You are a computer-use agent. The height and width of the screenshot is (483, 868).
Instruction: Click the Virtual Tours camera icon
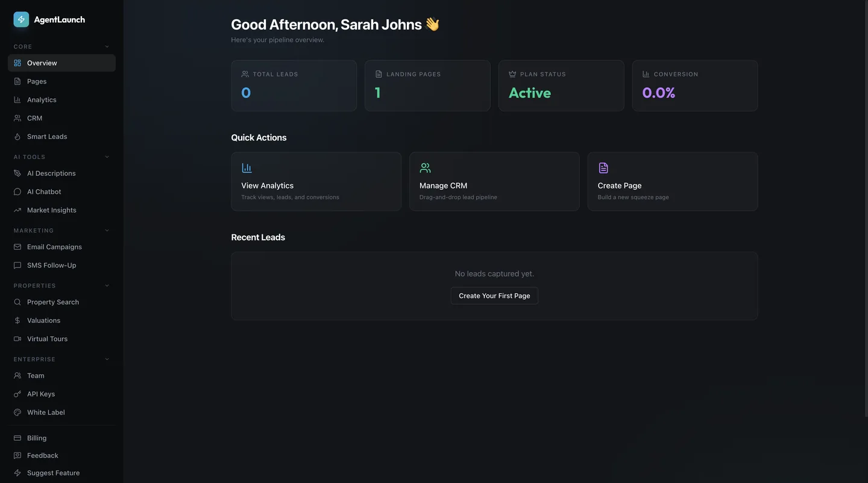click(x=17, y=339)
